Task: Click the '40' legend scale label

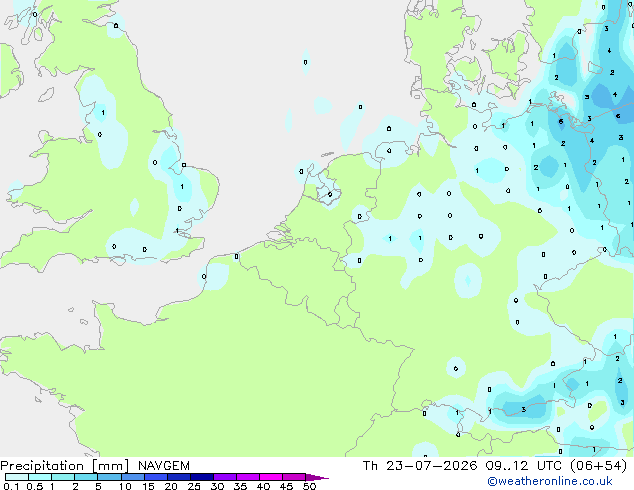Action: pyautogui.click(x=263, y=486)
